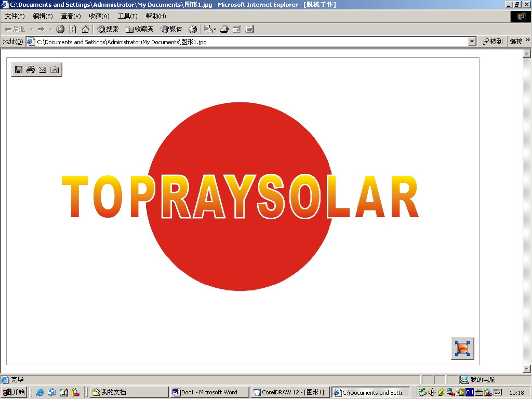Open the 收藏(A) menu

tap(99, 16)
